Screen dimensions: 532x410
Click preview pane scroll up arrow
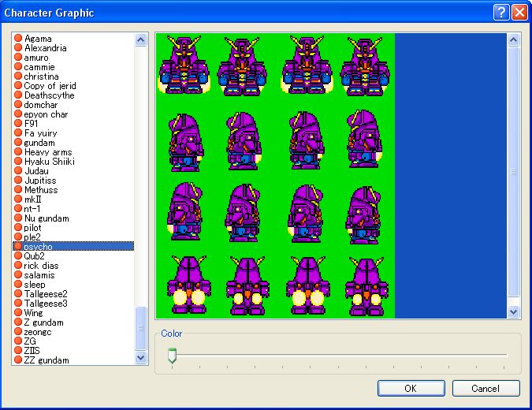[513, 40]
